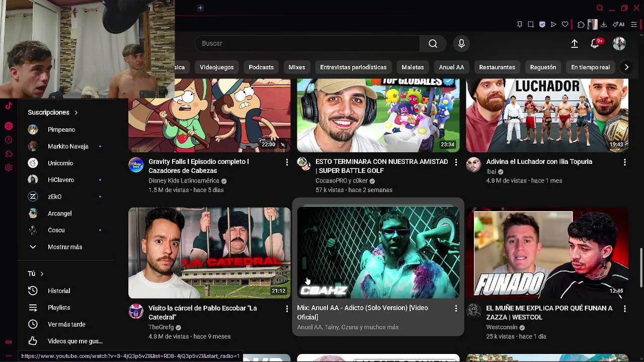
Task: Open the easy setup sliders icon
Action: [x=634, y=24]
